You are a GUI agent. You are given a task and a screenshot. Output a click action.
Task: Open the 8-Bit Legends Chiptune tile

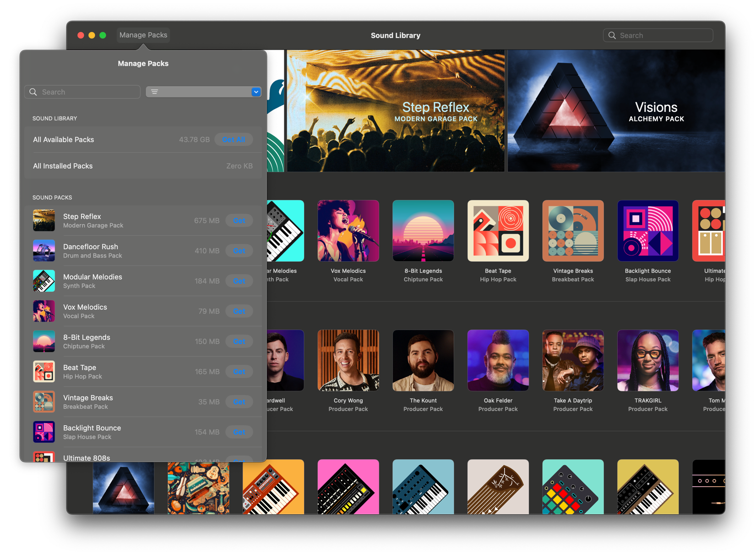pyautogui.click(x=423, y=231)
